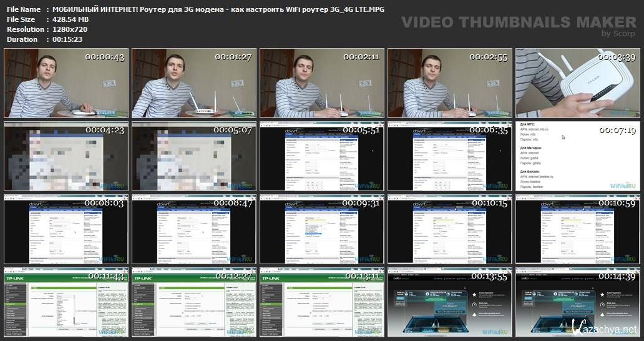
Task: Select the thumbnail stamped 00:01:27
Action: click(x=193, y=83)
